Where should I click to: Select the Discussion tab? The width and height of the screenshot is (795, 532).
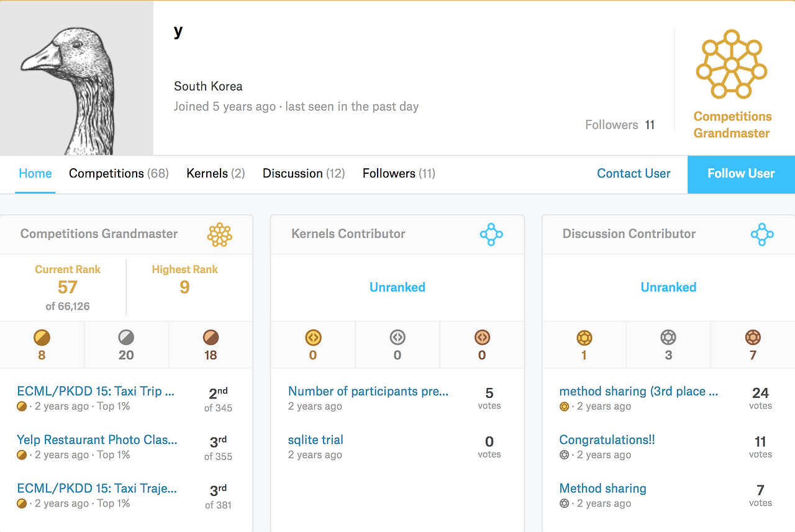pos(303,174)
